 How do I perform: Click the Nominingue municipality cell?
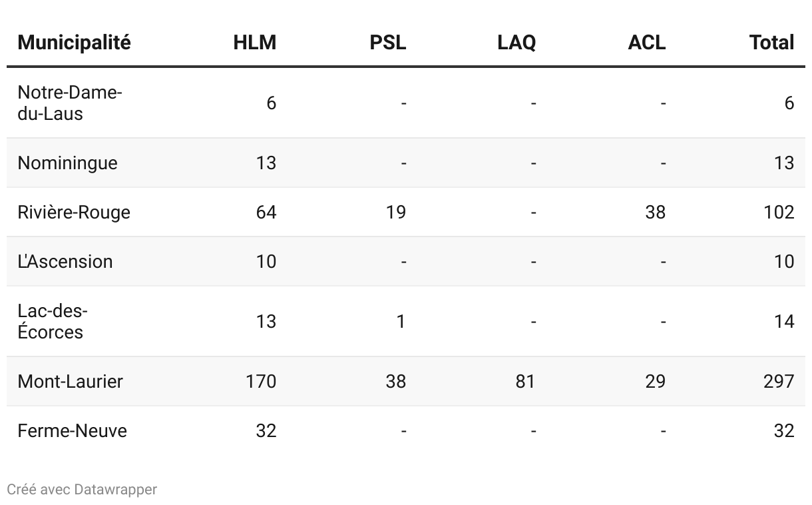[x=67, y=163]
